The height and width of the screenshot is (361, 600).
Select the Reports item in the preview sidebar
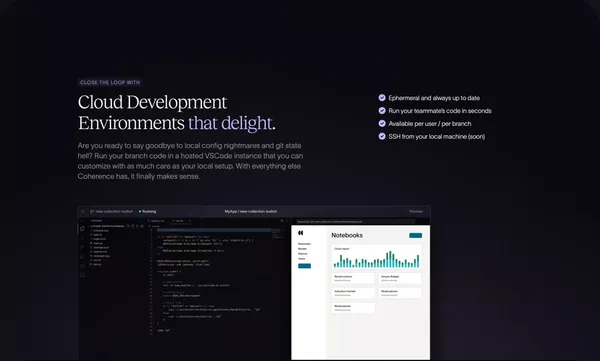303,253
